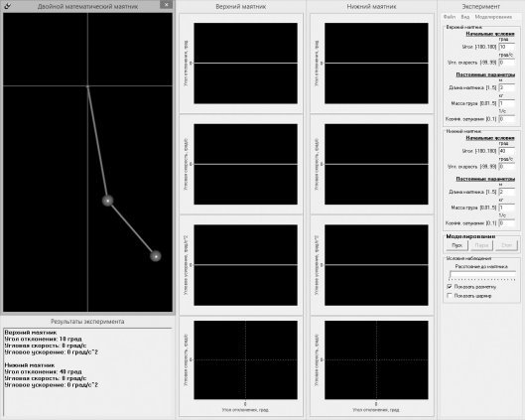
Task: Click the upper pendulum bob in the view
Action: (x=107, y=201)
